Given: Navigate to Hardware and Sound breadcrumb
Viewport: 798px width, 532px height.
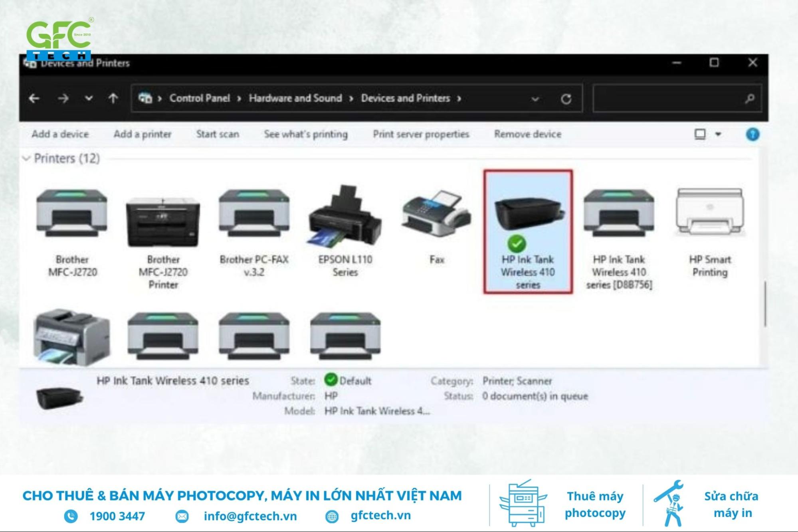Looking at the screenshot, I should click(x=295, y=98).
